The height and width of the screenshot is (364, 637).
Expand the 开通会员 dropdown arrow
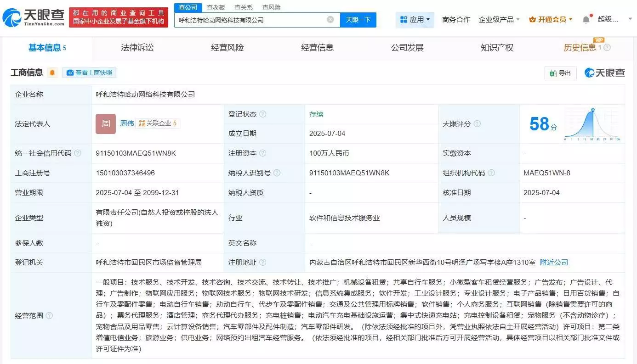coord(571,19)
